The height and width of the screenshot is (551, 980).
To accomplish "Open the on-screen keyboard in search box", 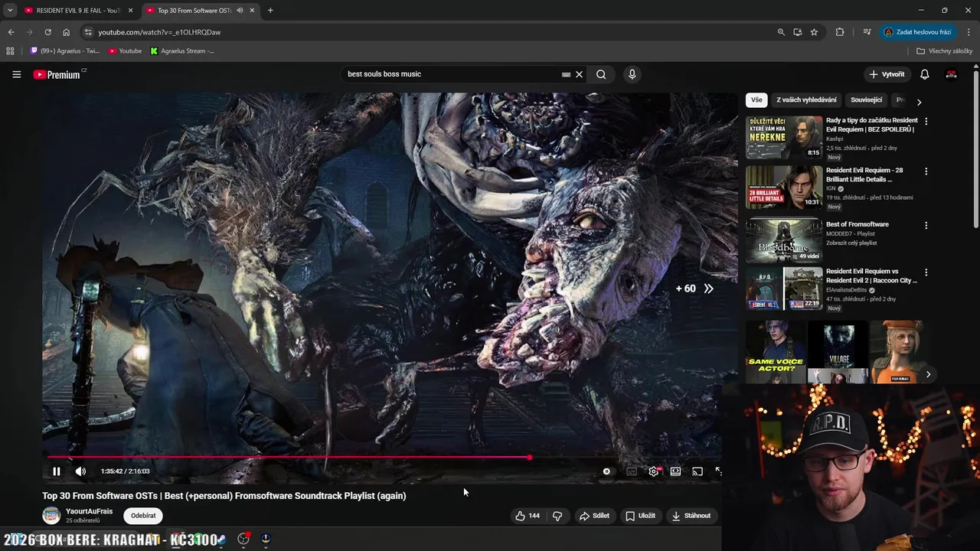I will coord(566,74).
